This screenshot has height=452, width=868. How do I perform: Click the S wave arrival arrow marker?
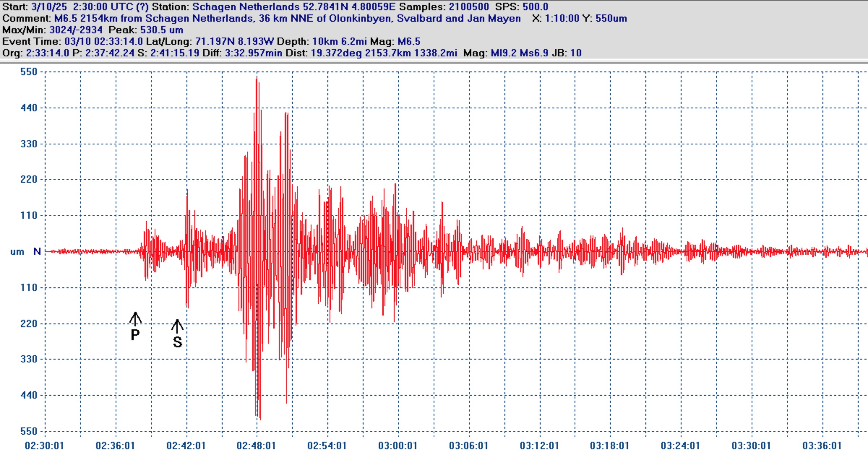[177, 326]
